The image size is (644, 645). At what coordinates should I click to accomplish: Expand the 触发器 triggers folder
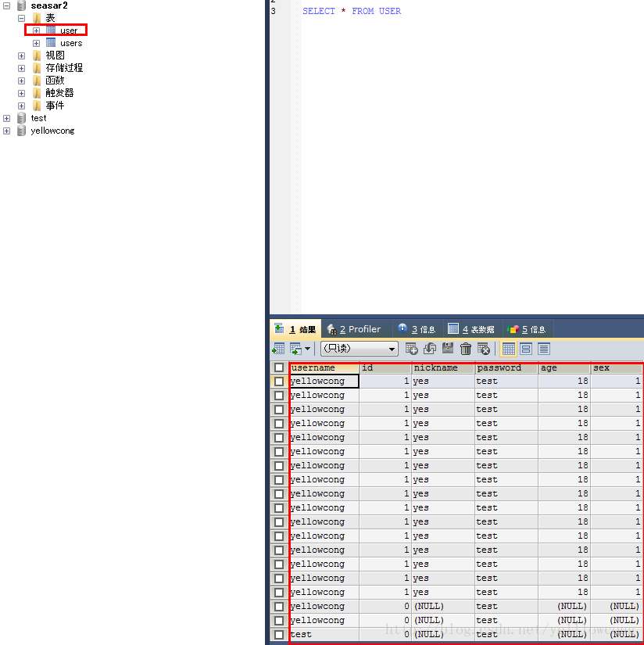(21, 93)
